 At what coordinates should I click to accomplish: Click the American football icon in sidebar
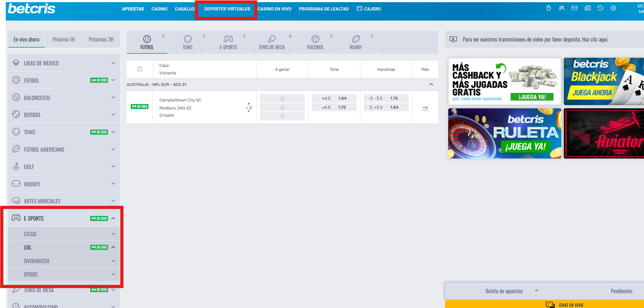(16, 149)
